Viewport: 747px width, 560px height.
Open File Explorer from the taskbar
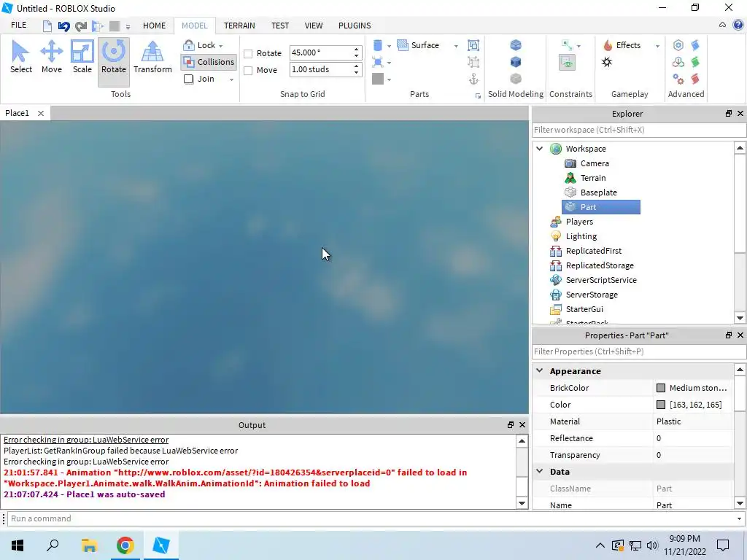[x=89, y=545]
